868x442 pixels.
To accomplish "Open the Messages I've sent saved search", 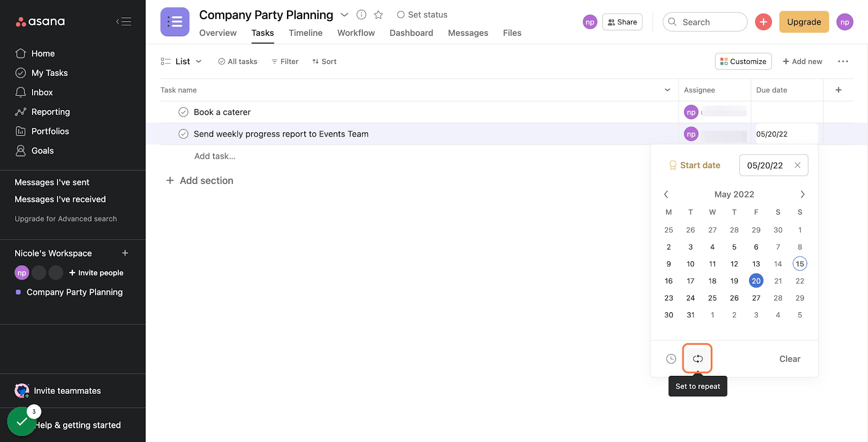I will tap(52, 182).
